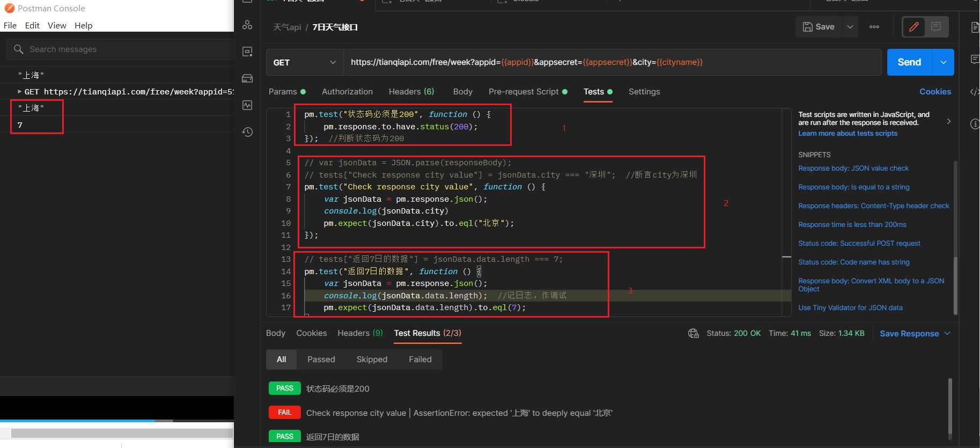Show All test results filter

pos(282,359)
